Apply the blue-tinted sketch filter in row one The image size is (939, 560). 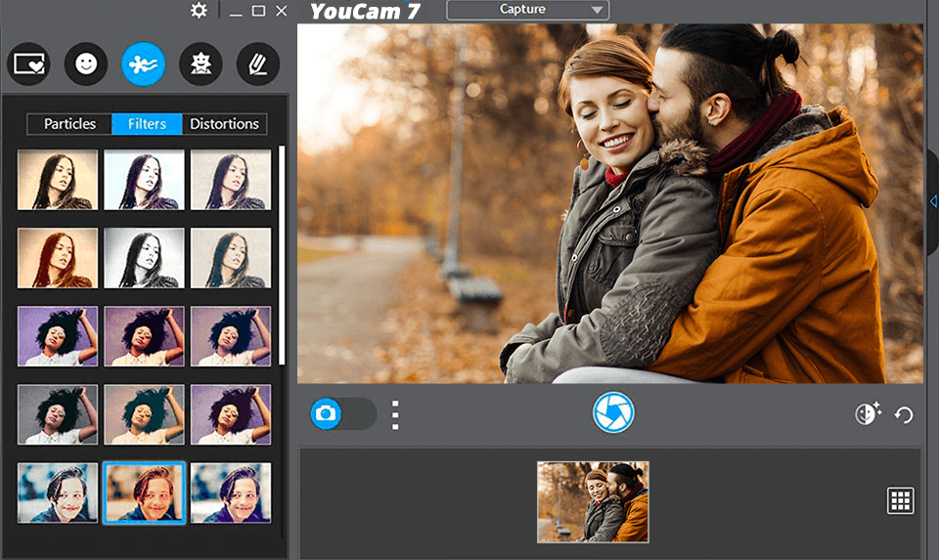tap(145, 180)
